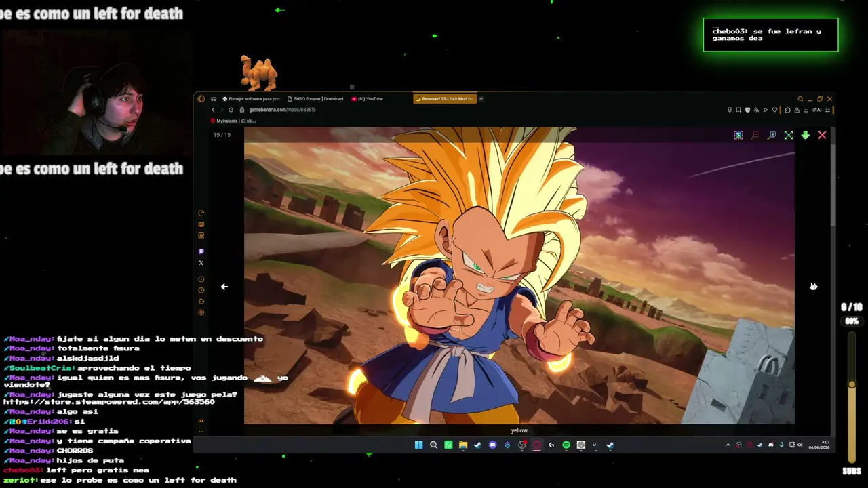Select the Renewed SSJ Hair Mod tab
868x488 pixels.
tap(444, 99)
